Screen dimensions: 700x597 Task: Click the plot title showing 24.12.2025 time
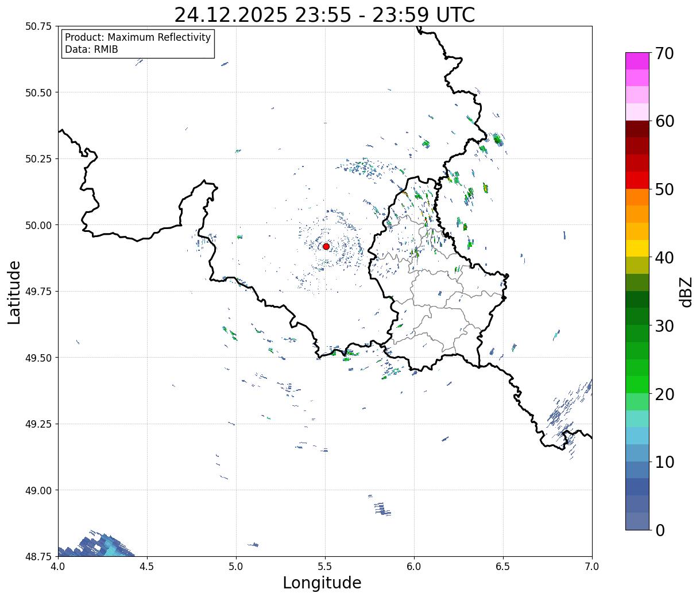click(x=324, y=14)
